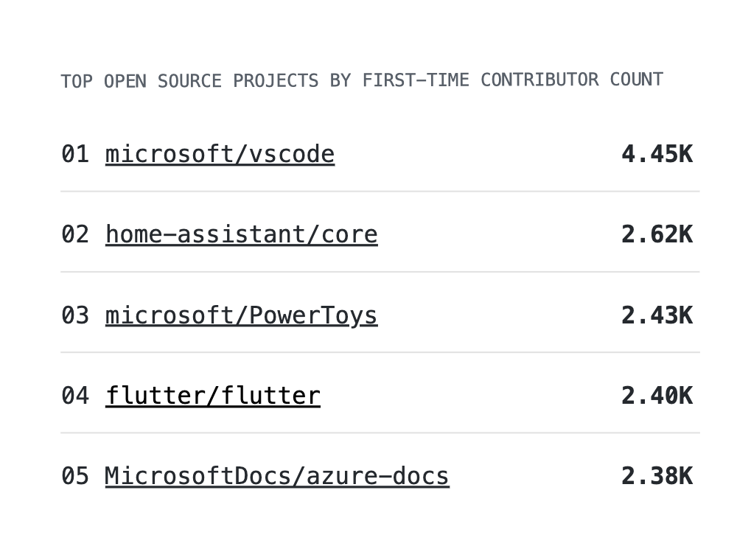Click the 4.45K contributor count

click(657, 154)
